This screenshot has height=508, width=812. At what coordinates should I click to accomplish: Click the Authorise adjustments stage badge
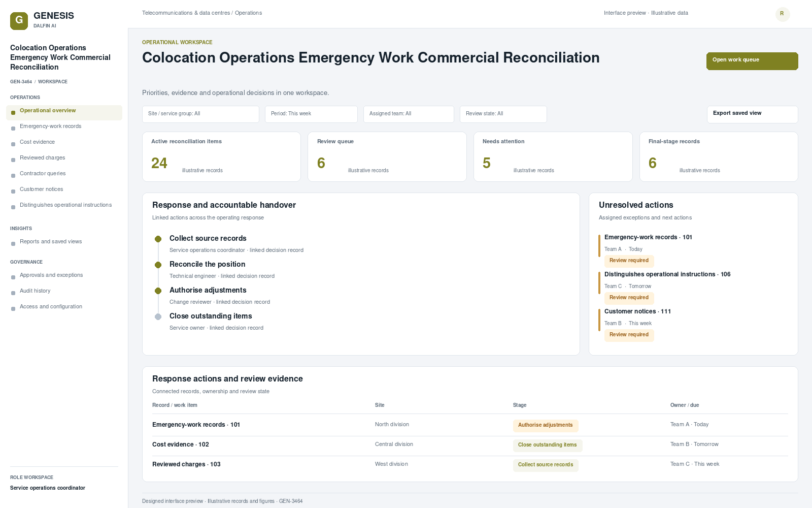pyautogui.click(x=546, y=426)
